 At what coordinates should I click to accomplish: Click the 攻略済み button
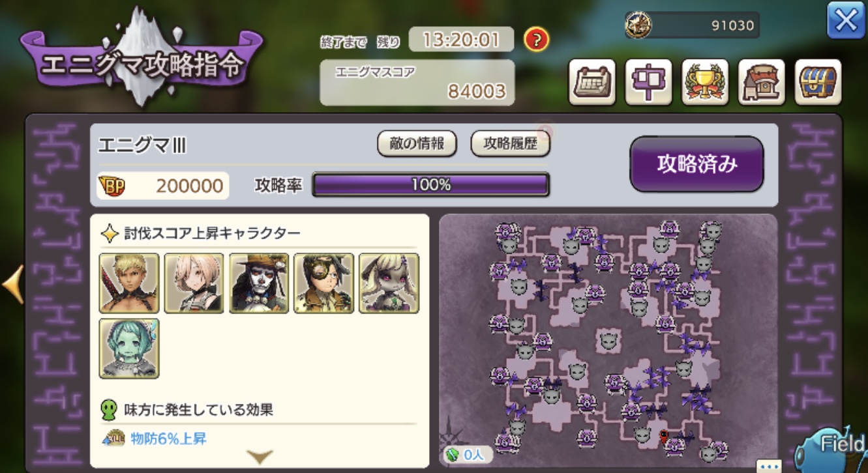[696, 164]
